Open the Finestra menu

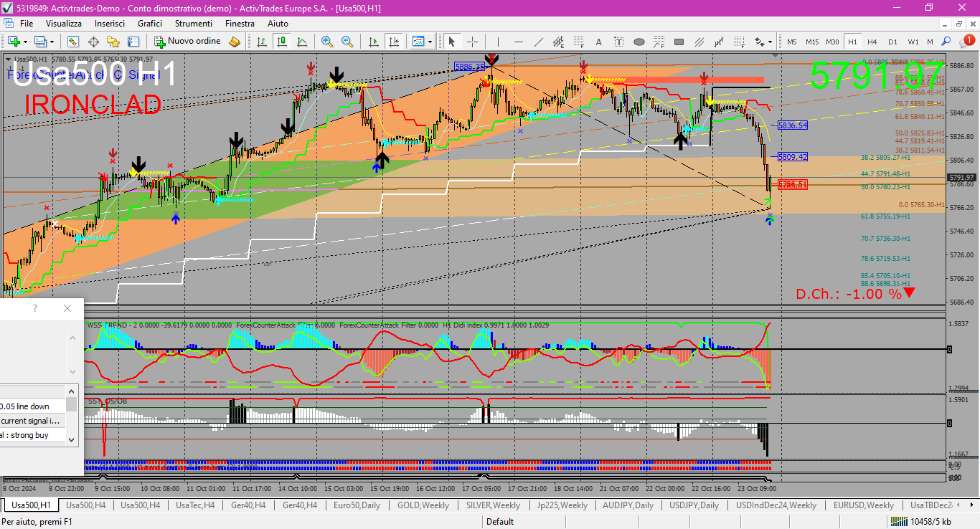click(x=240, y=24)
